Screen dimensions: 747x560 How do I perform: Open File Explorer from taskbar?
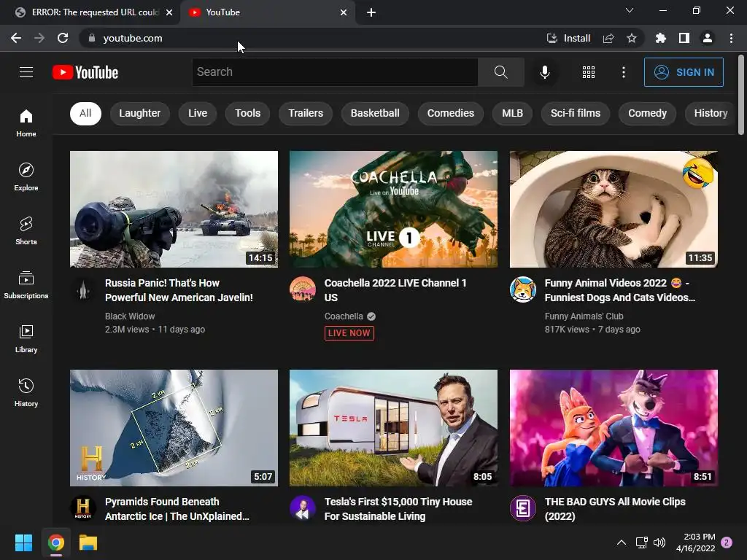click(x=88, y=542)
